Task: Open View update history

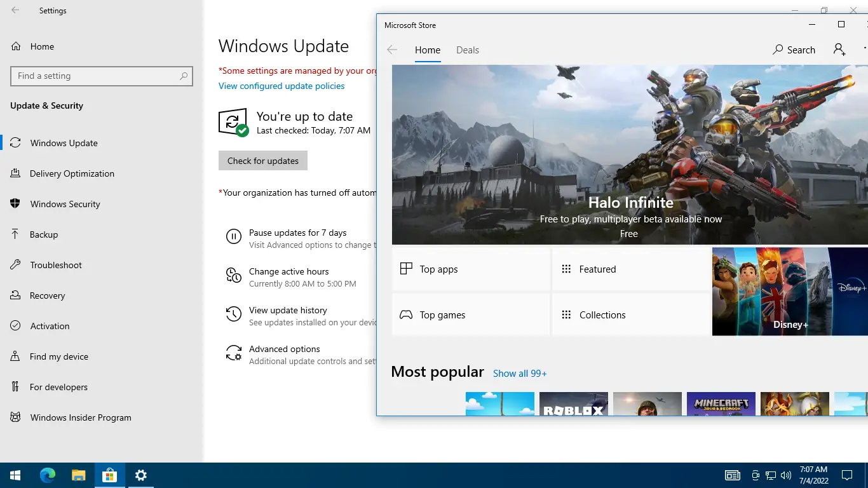Action: (300, 316)
